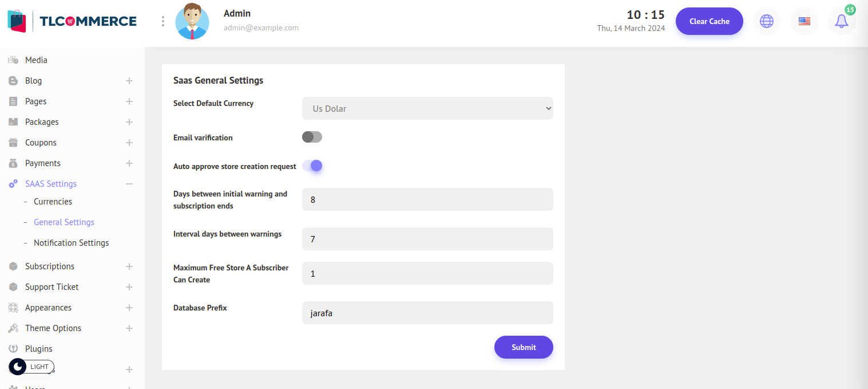Go to Notification Settings submenu
Viewport: 868px width, 389px height.
click(x=71, y=243)
